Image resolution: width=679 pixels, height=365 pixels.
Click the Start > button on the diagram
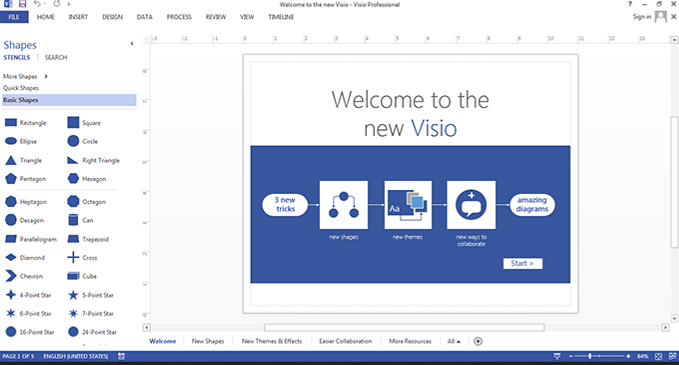[522, 263]
